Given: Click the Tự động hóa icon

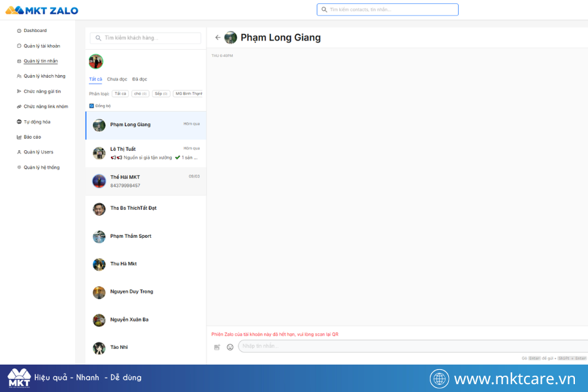Looking at the screenshot, I should 19,122.
